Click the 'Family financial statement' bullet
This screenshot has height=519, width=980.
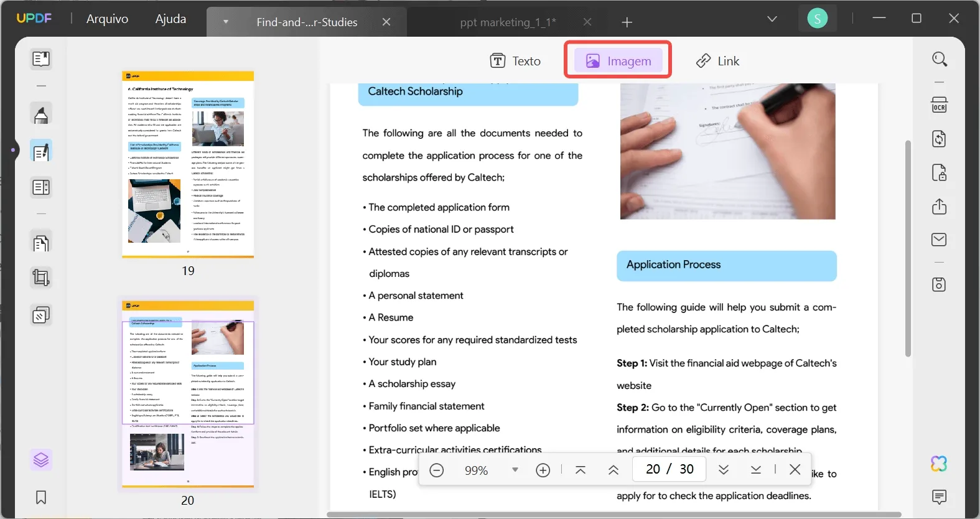coord(426,406)
